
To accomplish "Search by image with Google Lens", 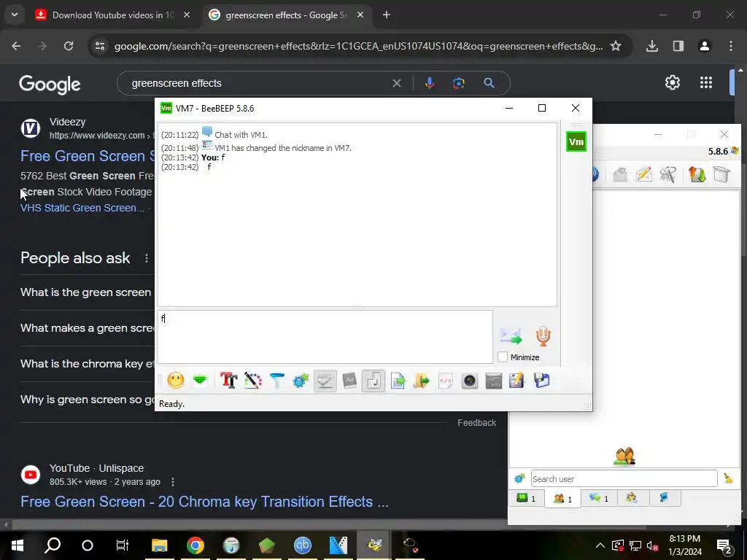I will pyautogui.click(x=459, y=83).
